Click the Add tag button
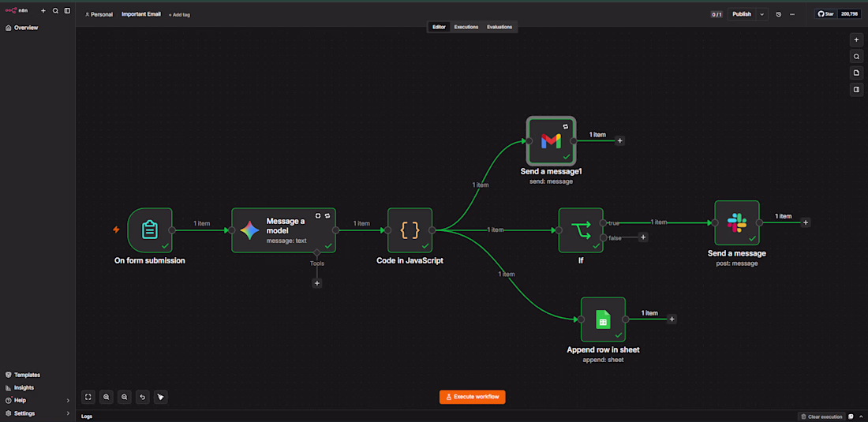The width and height of the screenshot is (868, 422). 179,15
